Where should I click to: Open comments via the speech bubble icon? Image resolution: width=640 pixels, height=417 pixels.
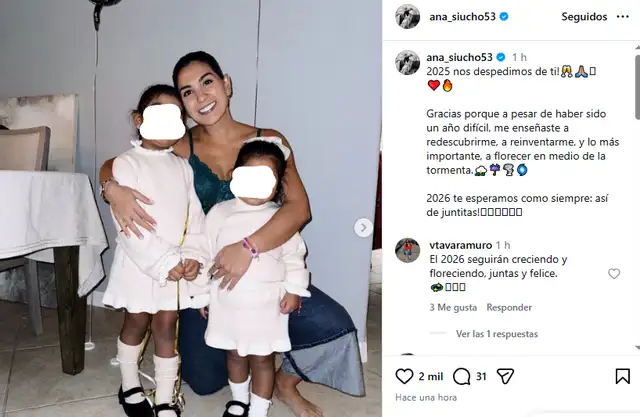click(x=461, y=376)
